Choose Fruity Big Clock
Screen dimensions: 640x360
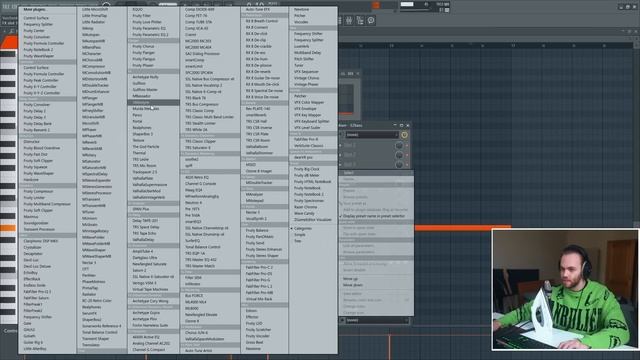307,169
